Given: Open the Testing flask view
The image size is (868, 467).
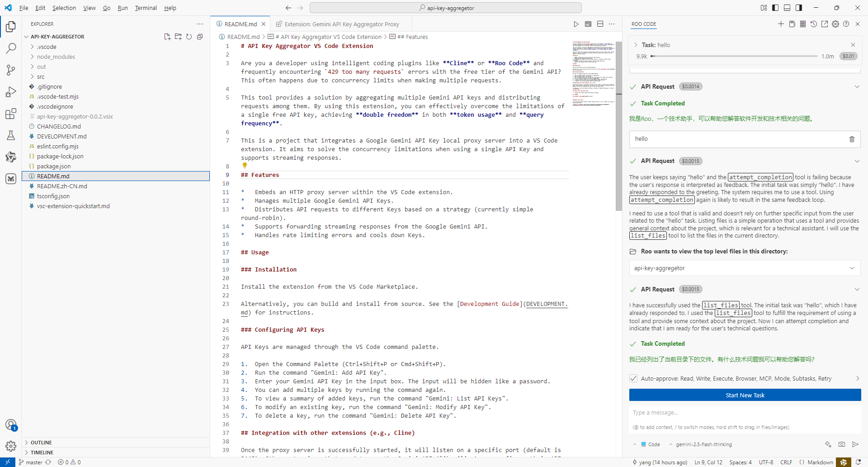Looking at the screenshot, I should pos(11,135).
